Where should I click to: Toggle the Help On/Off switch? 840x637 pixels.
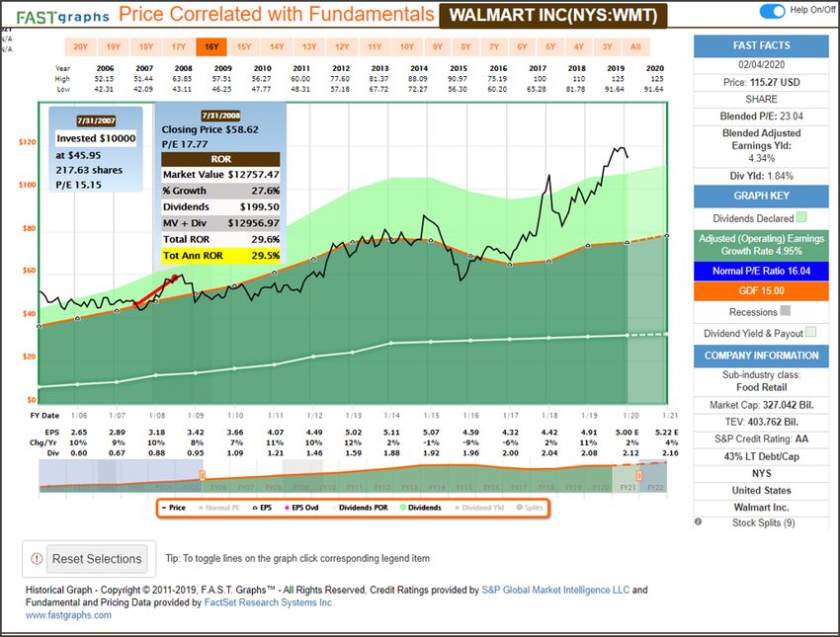(x=772, y=11)
